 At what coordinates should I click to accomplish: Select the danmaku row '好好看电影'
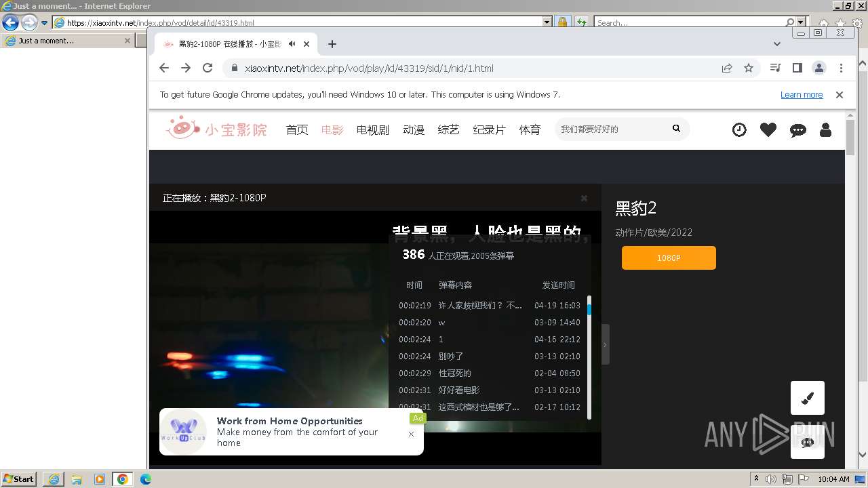tap(490, 390)
